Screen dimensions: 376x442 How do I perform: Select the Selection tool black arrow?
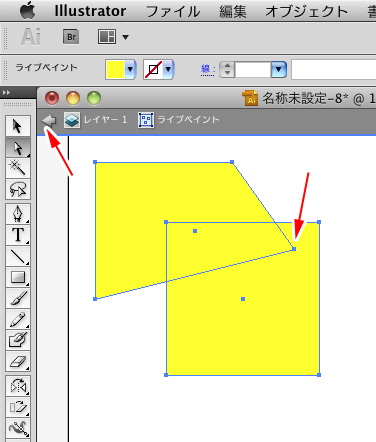[x=18, y=126]
